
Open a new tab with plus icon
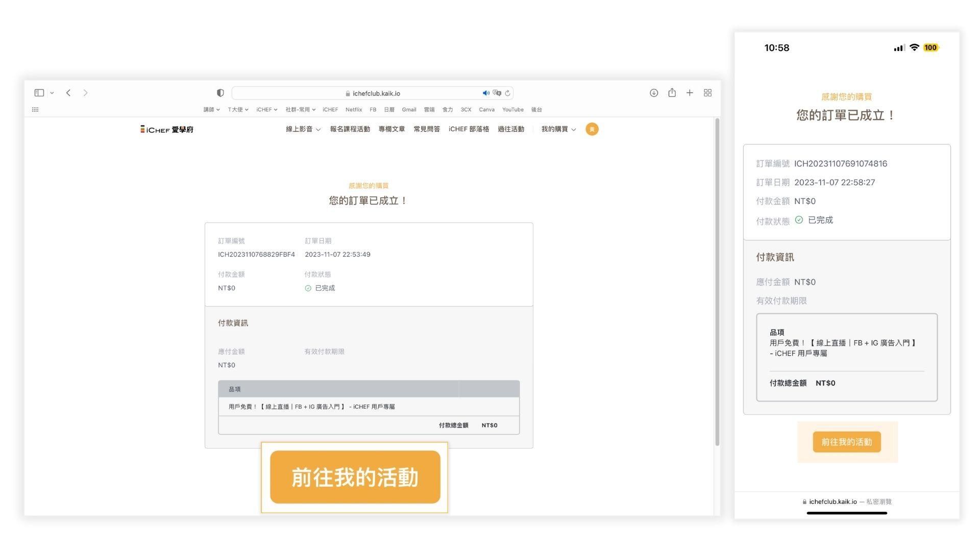pos(690,93)
